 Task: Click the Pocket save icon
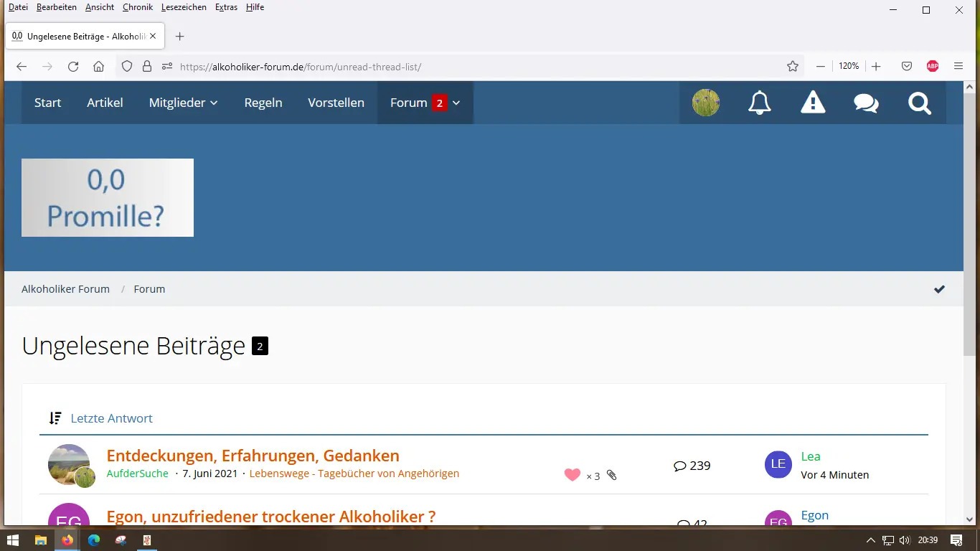(x=907, y=66)
